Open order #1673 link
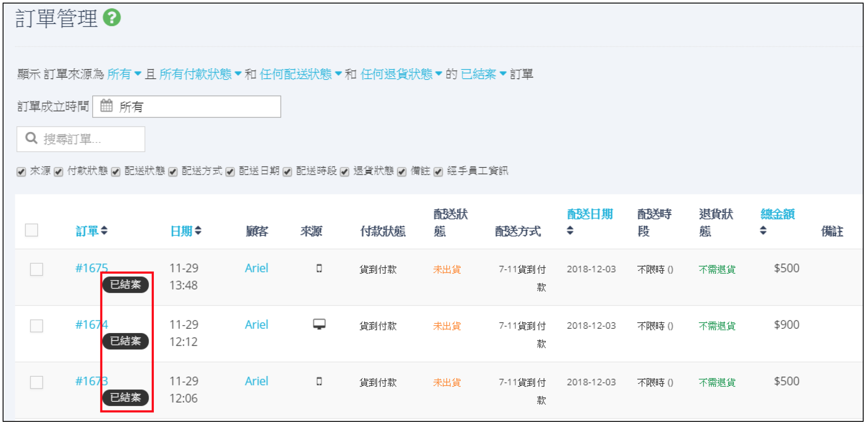The height and width of the screenshot is (424, 868). click(91, 381)
